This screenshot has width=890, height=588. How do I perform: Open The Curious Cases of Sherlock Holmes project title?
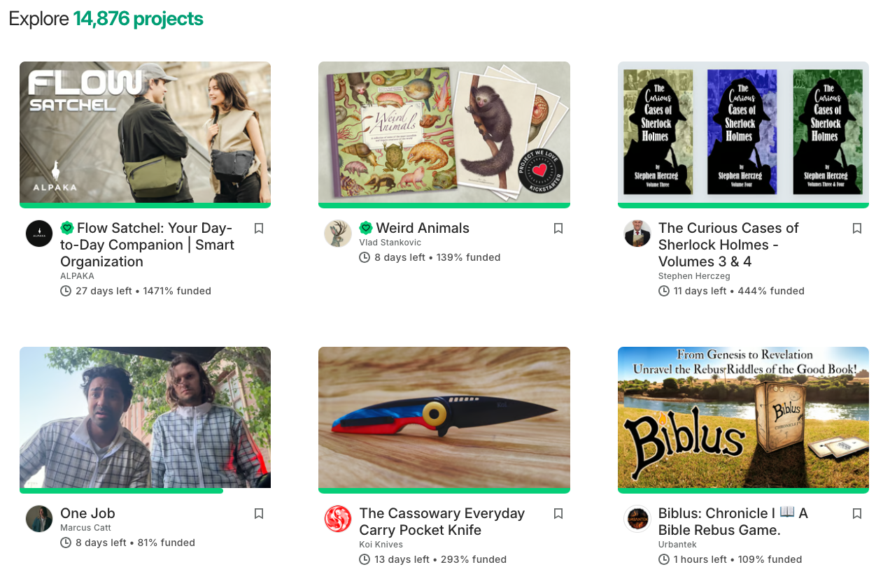pyautogui.click(x=728, y=244)
